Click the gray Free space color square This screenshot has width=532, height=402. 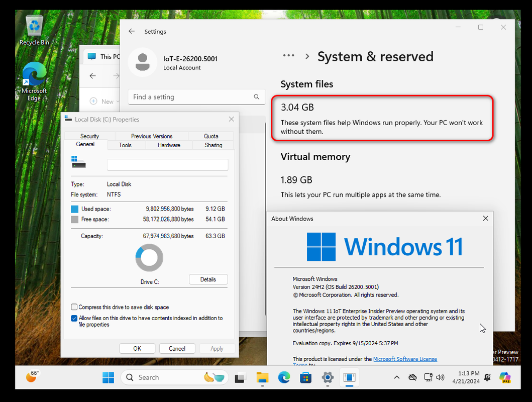[75, 220]
